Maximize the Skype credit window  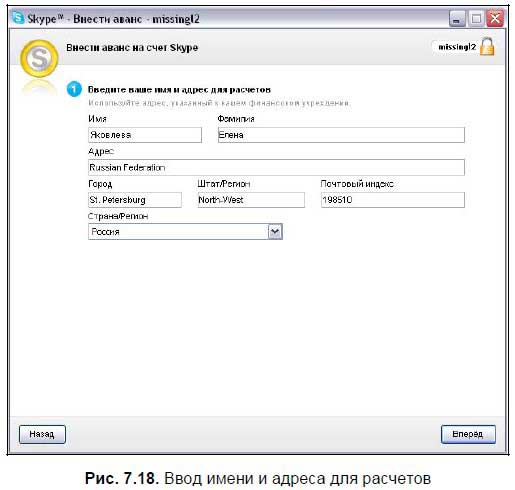[x=476, y=19]
